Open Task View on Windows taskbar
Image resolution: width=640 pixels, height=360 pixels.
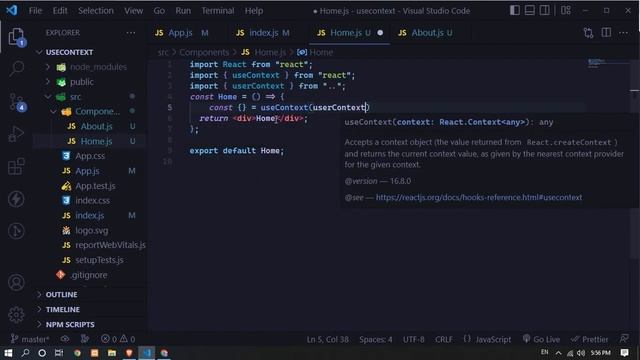coord(59,353)
